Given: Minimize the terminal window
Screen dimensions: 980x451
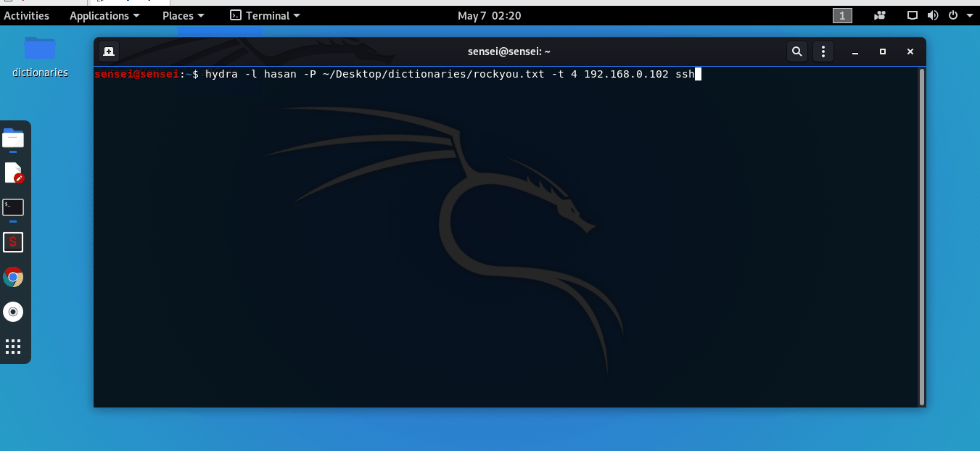Looking at the screenshot, I should (856, 51).
